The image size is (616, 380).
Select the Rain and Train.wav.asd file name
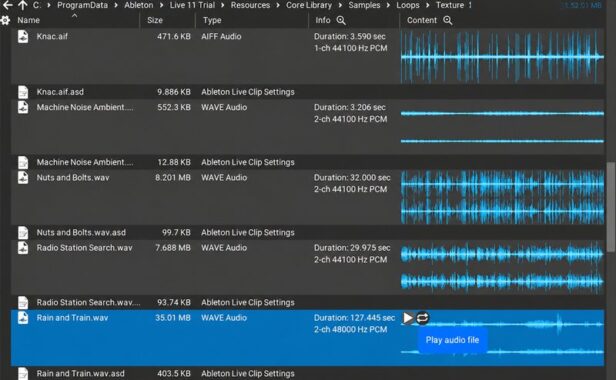[x=81, y=373]
